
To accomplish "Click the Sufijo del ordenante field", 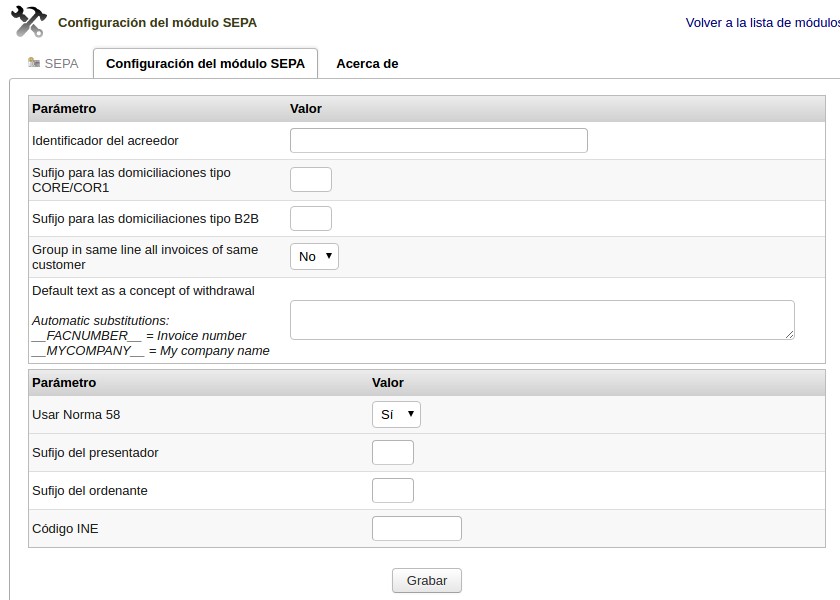I will [x=392, y=491].
